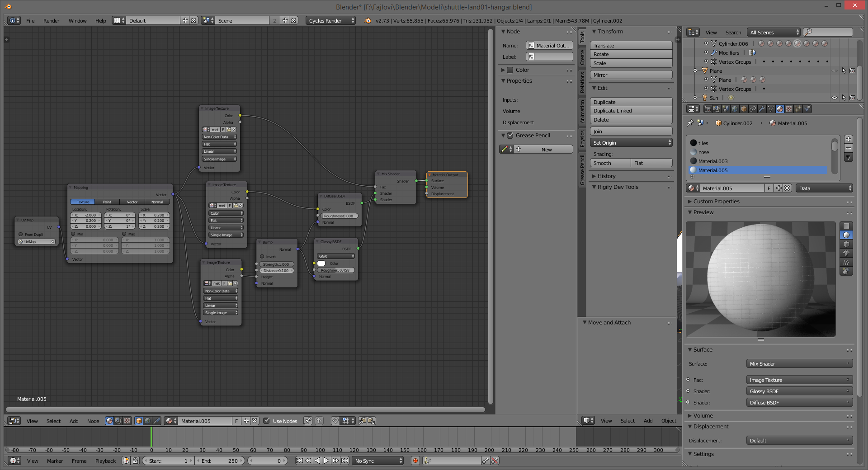868x470 pixels.
Task: Switch node tree type to compositing nodes
Action: (118, 421)
